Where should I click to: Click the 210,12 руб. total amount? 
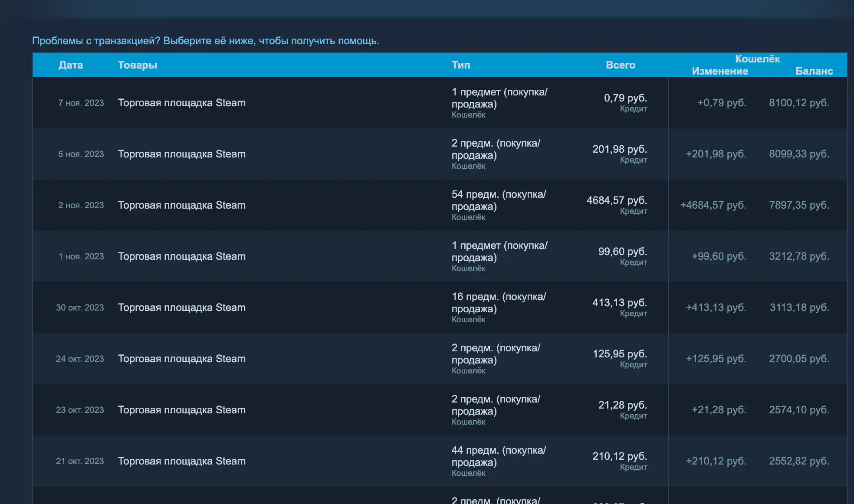[620, 456]
